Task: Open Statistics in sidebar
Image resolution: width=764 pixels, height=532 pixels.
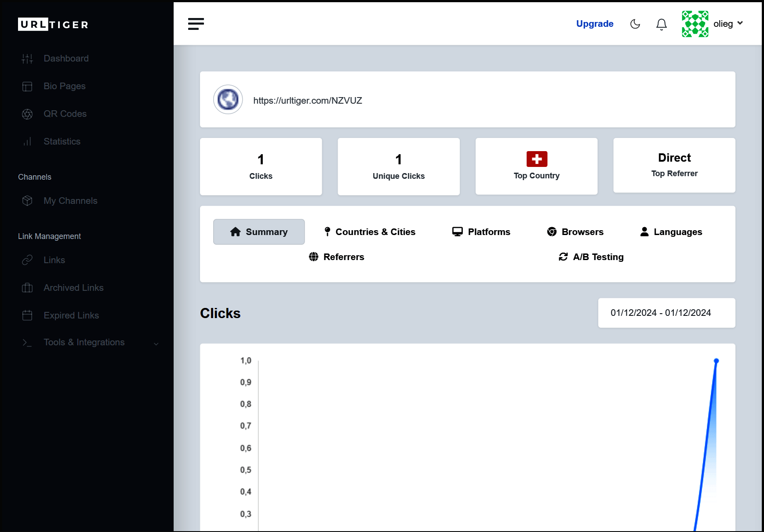Action: pyautogui.click(x=62, y=141)
